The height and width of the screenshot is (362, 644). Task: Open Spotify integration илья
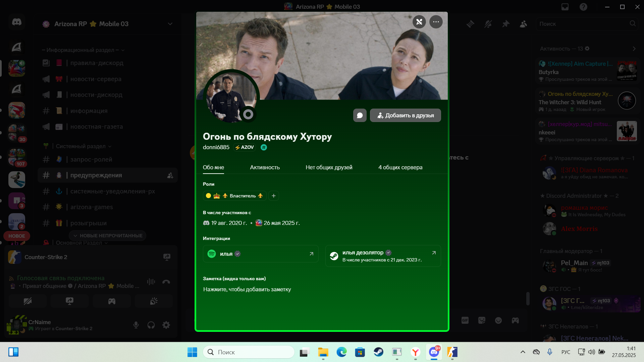coord(261,254)
